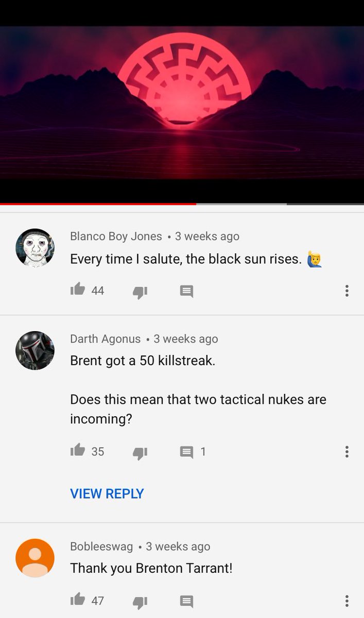Screen dimensions: 364x618
Task: Open more options for Blanco Boy Jones comment
Action: 347,291
